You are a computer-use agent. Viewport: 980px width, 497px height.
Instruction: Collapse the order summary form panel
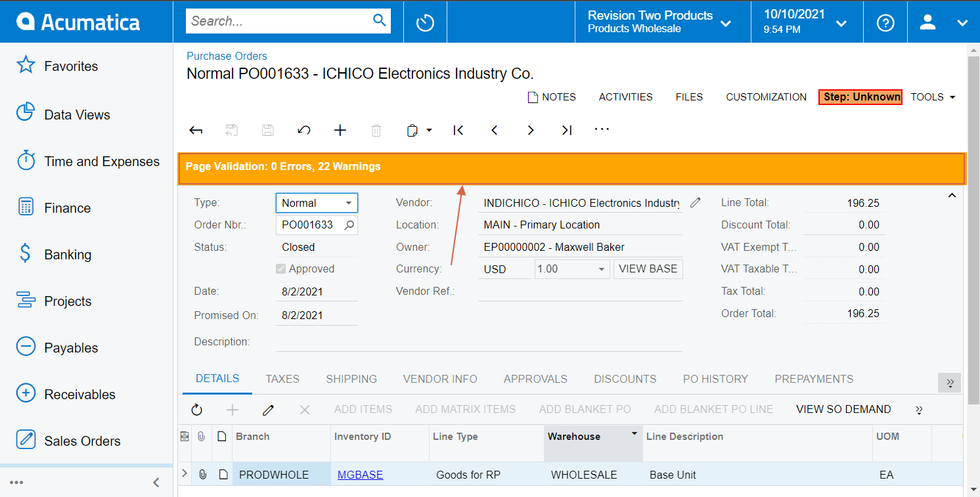[952, 195]
